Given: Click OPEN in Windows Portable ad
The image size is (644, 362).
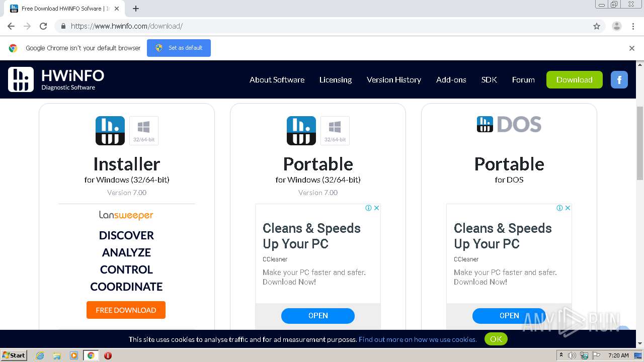Looking at the screenshot, I should (318, 316).
